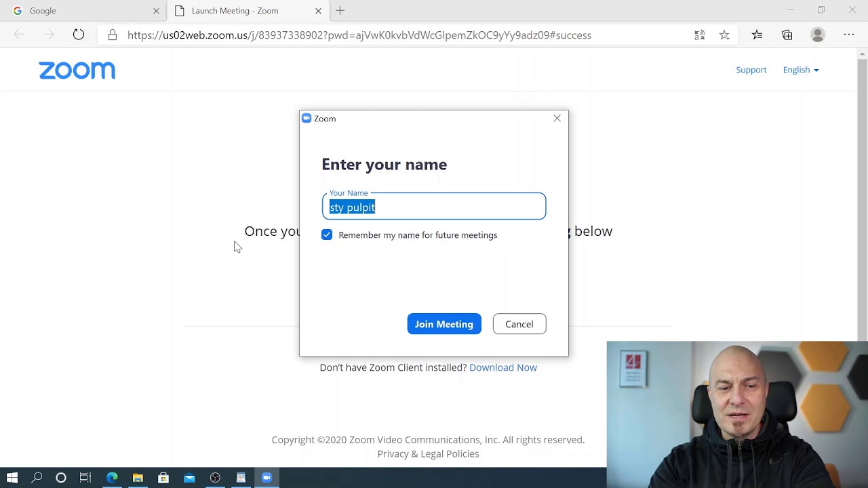Image resolution: width=868 pixels, height=488 pixels.
Task: Open the translate page icon
Action: pos(699,35)
